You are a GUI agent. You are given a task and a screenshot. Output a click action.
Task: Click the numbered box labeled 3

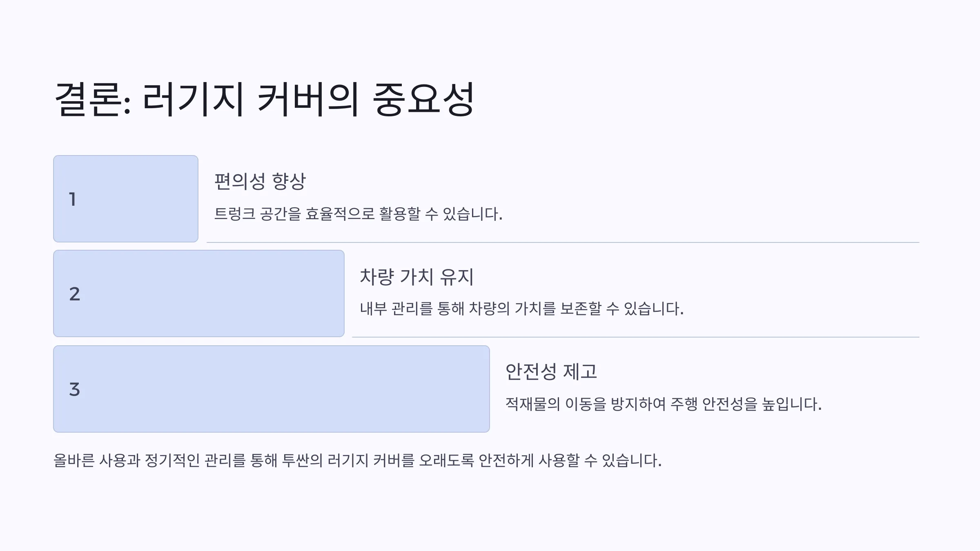[272, 389]
